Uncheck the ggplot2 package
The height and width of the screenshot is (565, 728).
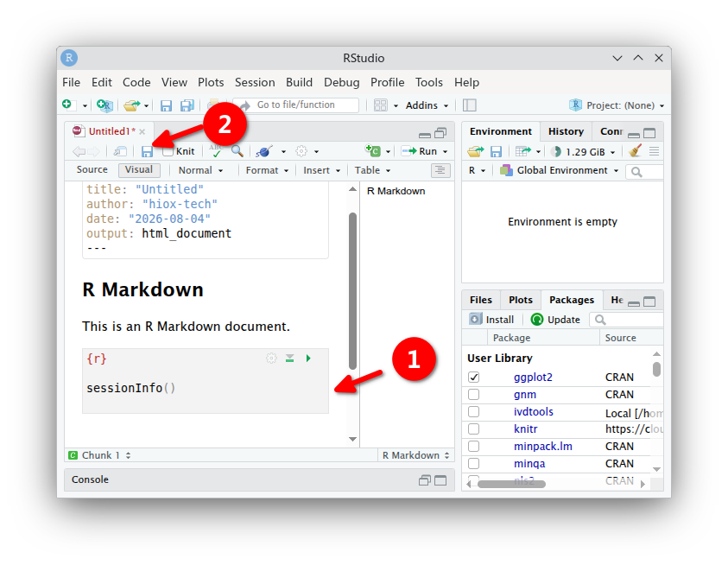[x=473, y=377]
